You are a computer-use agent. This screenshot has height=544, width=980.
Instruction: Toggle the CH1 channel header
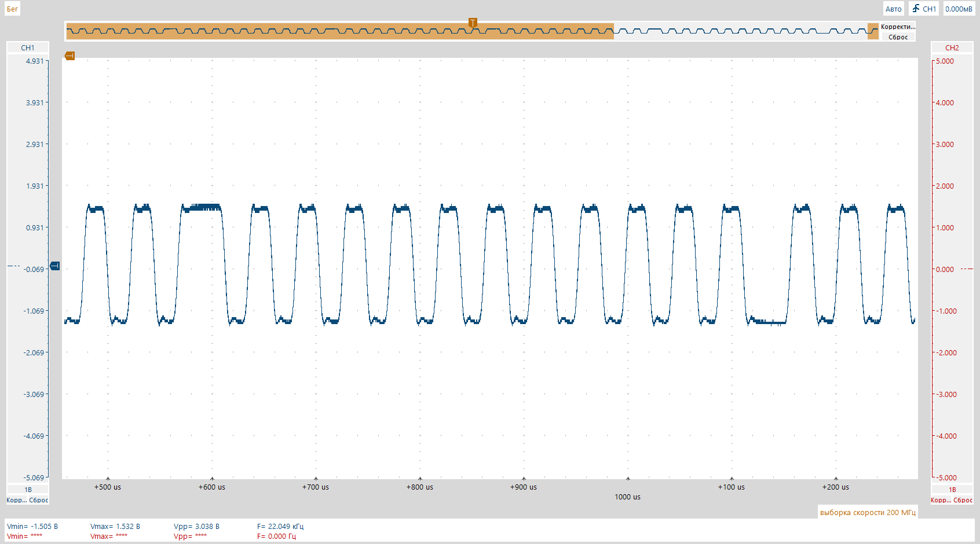pyautogui.click(x=28, y=47)
